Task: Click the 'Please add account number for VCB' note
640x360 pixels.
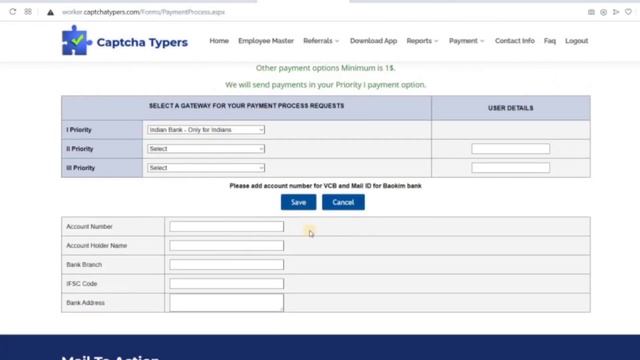Action: click(x=325, y=186)
